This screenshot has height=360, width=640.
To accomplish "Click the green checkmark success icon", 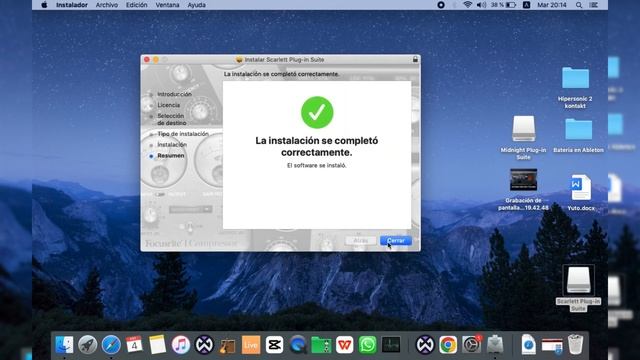I will coord(317,112).
